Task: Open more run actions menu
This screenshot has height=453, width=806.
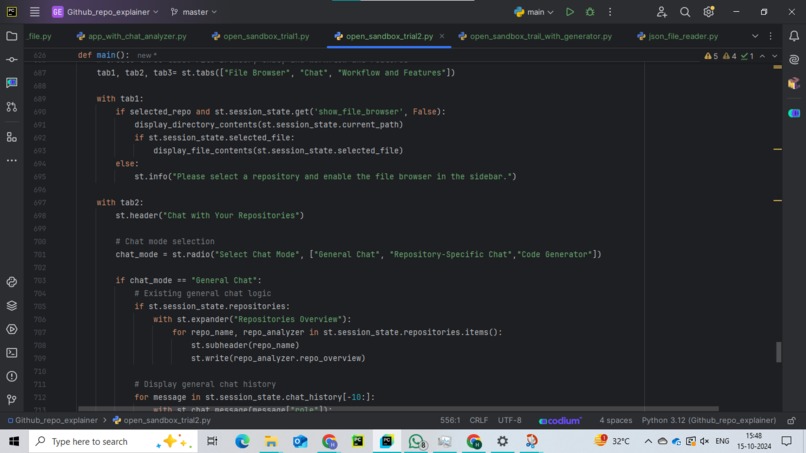Action: (610, 11)
